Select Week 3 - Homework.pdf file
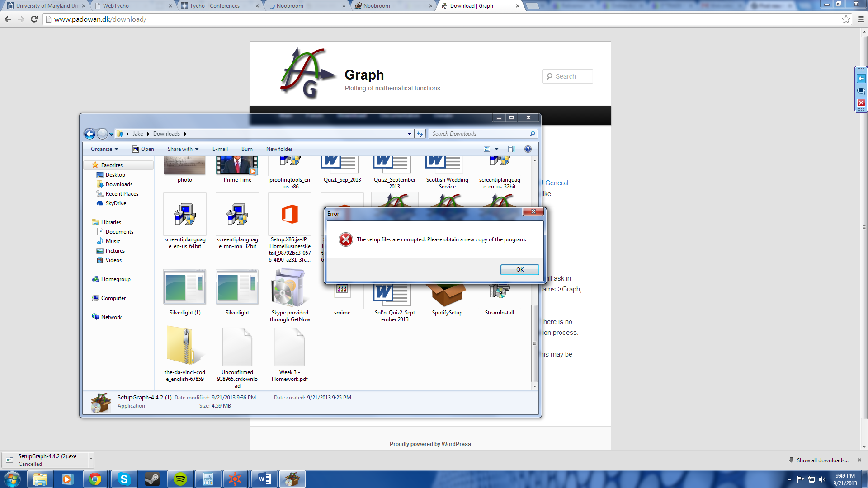 290,347
